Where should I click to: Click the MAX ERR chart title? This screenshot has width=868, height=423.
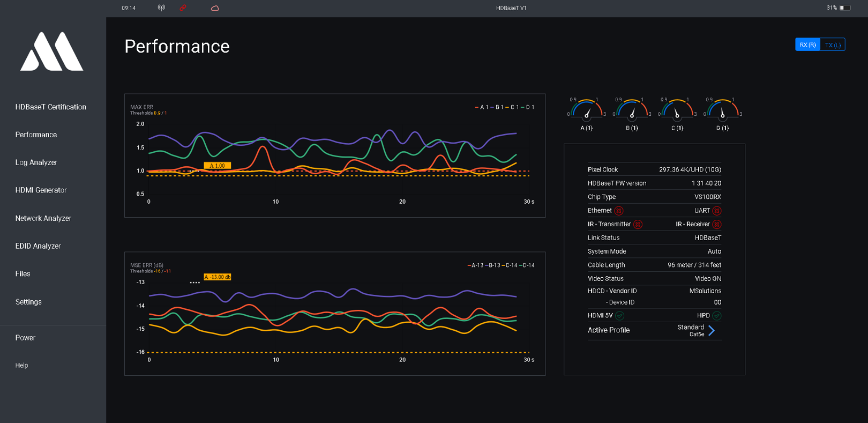(x=141, y=107)
